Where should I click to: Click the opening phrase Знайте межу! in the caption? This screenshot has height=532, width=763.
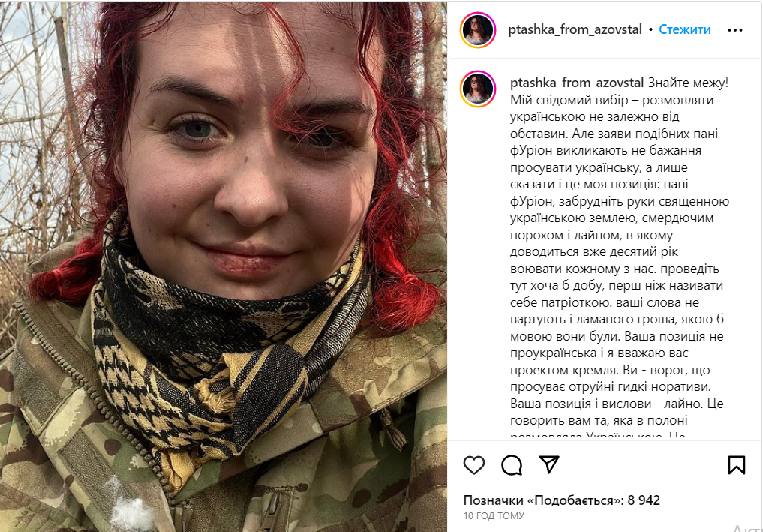click(x=689, y=83)
